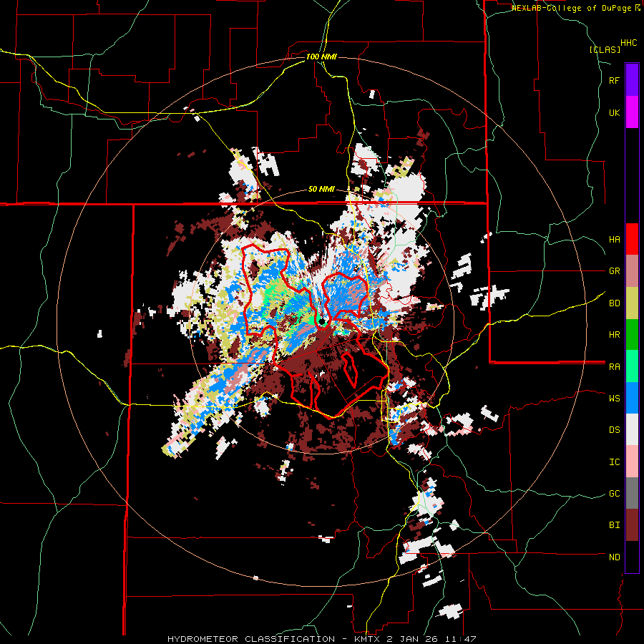Click the IC legend label
644x644 pixels.
click(x=614, y=462)
